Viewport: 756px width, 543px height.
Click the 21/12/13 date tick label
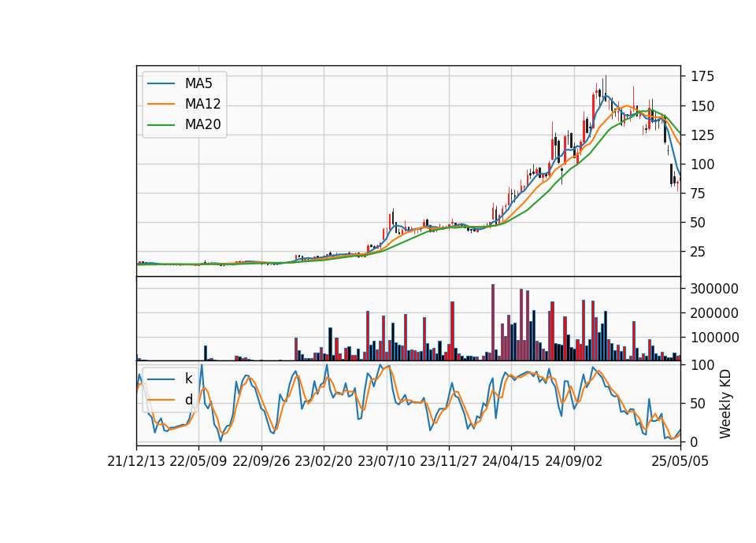click(136, 461)
